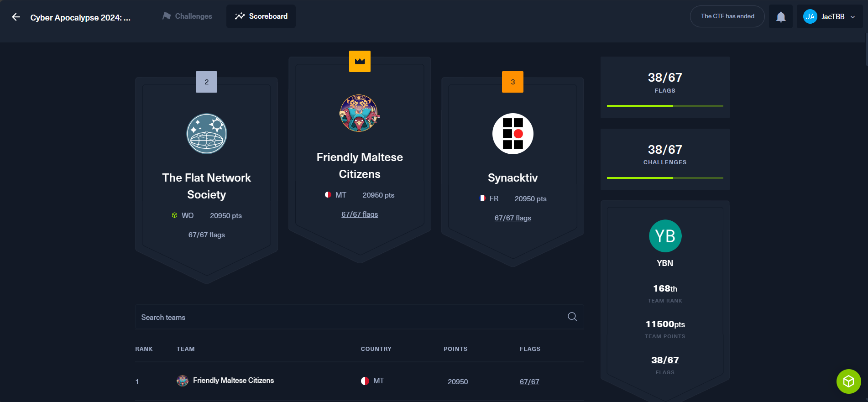The height and width of the screenshot is (402, 868).
Task: Click the orange rank 3 badge
Action: coord(512,82)
